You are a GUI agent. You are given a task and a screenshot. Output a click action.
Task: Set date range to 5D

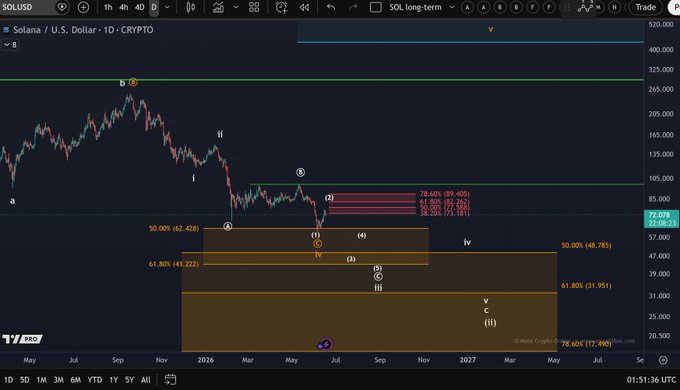pos(25,380)
